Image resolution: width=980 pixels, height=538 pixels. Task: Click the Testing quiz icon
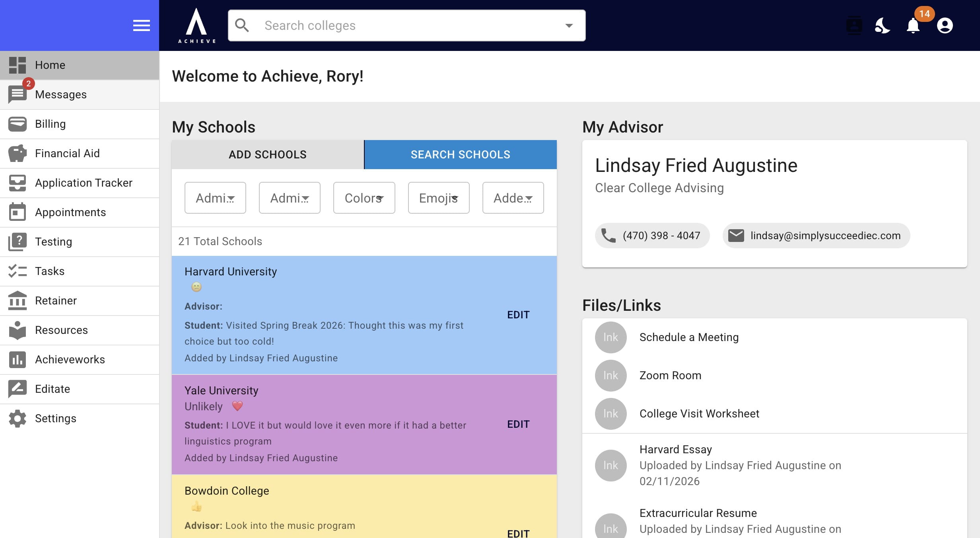click(17, 242)
